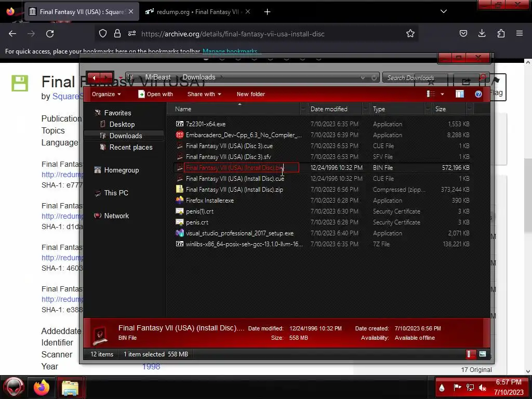Screen dimensions: 532x399
Task: Select Desktop in navigation pane
Action: pos(122,125)
